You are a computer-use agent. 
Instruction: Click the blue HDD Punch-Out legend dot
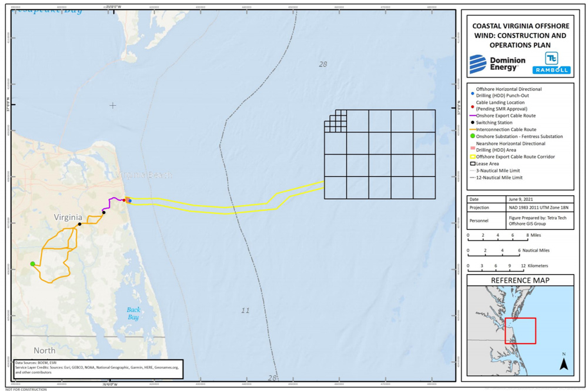472,92
